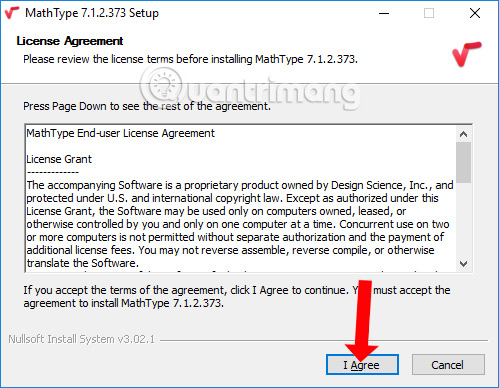Image resolution: width=499 pixels, height=388 pixels.
Task: Click the 'If you accept the terms' note
Action: [x=237, y=297]
